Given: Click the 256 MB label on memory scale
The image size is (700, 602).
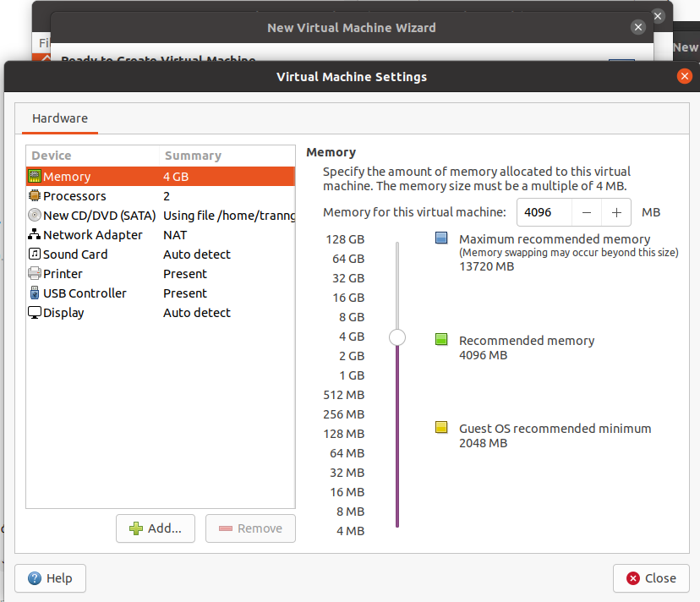Looking at the screenshot, I should [344, 414].
